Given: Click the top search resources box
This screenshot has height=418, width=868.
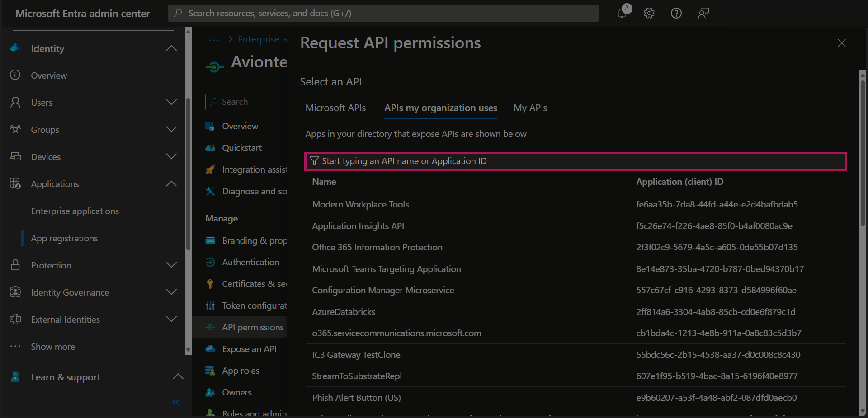Looking at the screenshot, I should click(x=383, y=13).
